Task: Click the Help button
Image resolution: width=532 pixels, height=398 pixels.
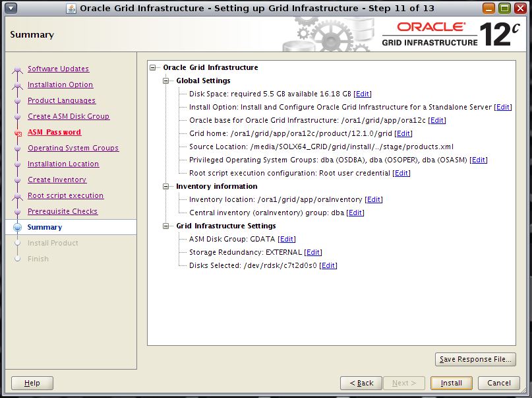Action: coord(32,383)
